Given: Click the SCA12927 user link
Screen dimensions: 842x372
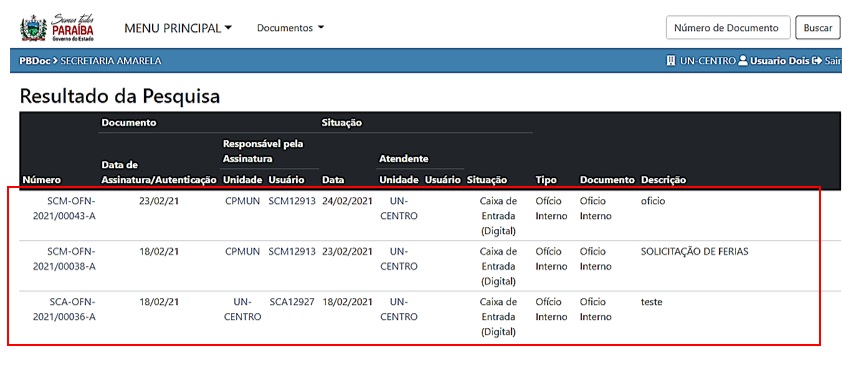Looking at the screenshot, I should click(x=292, y=302).
